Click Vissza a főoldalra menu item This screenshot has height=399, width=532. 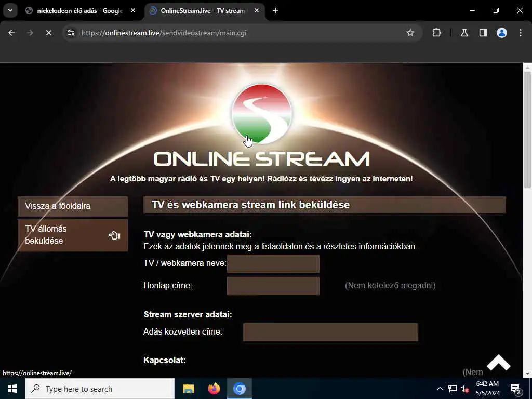73,206
